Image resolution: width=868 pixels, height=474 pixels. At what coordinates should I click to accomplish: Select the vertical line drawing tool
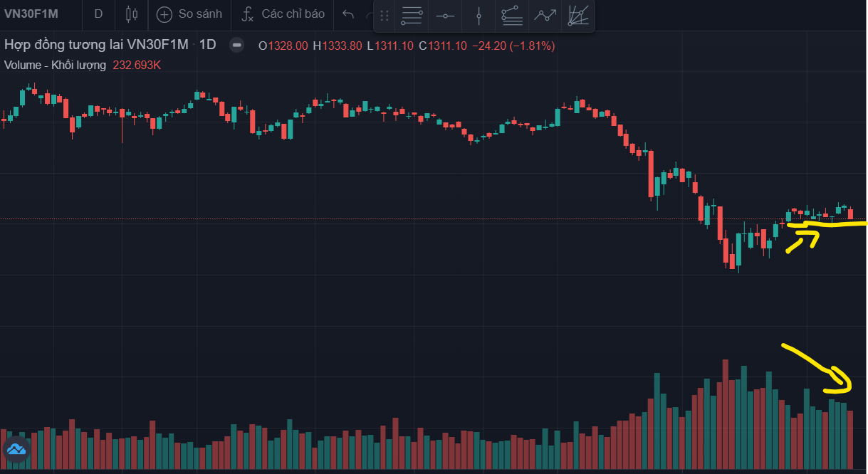[479, 16]
